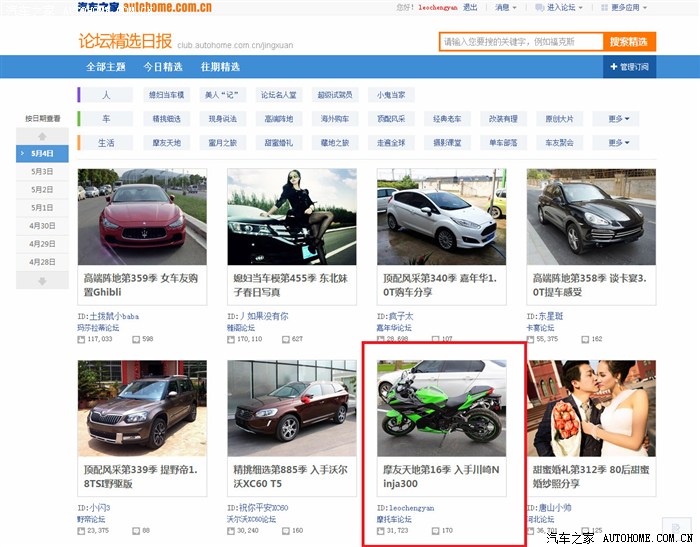
Task: Select the 摩友天地 category tag
Action: pyautogui.click(x=166, y=143)
